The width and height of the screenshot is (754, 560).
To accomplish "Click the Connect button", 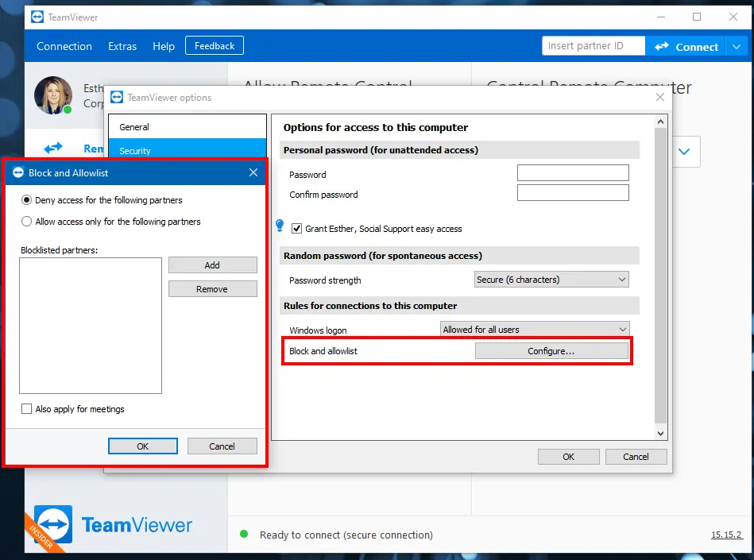I will pyautogui.click(x=686, y=47).
